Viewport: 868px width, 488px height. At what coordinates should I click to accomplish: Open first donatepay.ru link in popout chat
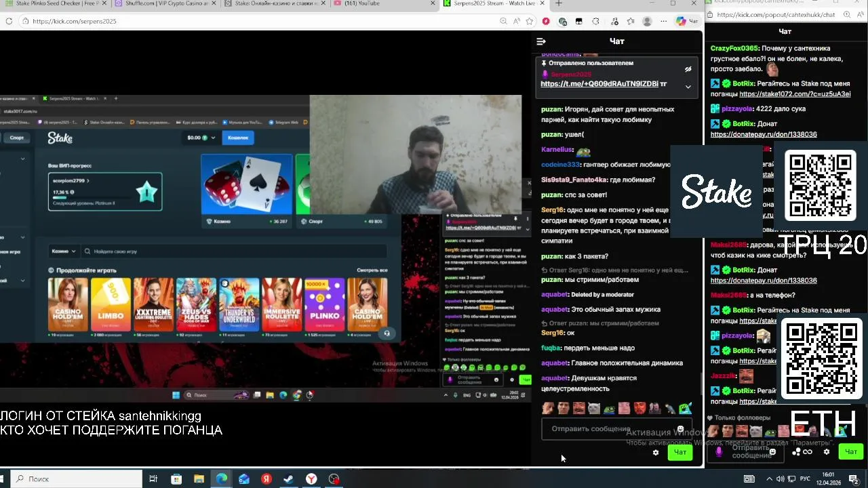pyautogui.click(x=764, y=134)
